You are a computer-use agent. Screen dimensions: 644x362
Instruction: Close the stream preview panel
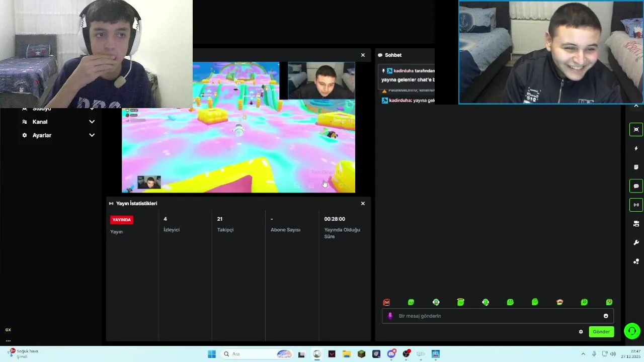363,55
